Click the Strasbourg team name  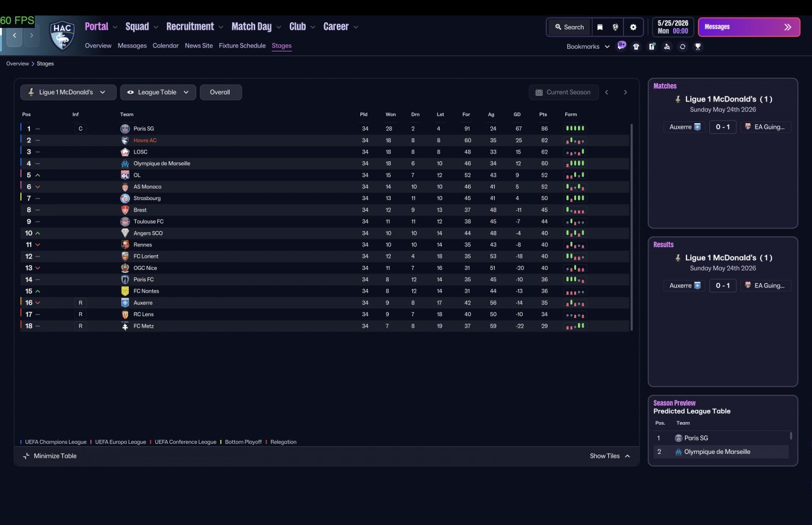point(147,199)
